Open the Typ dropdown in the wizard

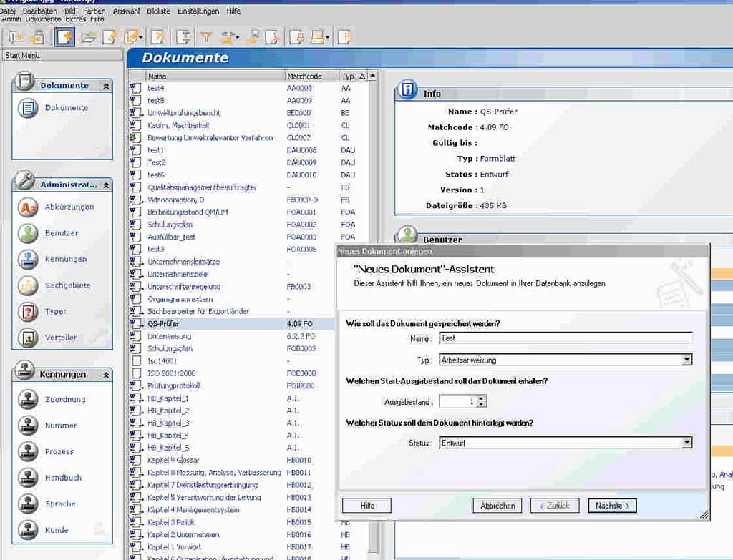[686, 360]
